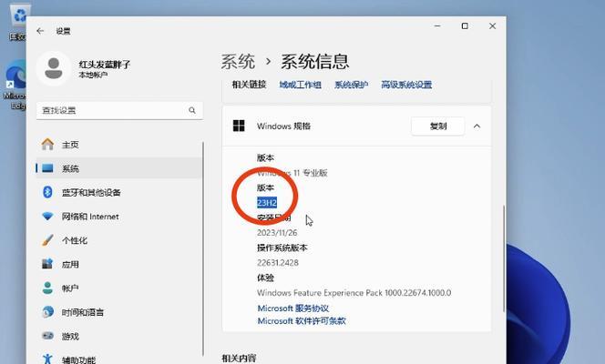Click the 复制 button
The image size is (605, 364).
tap(438, 126)
